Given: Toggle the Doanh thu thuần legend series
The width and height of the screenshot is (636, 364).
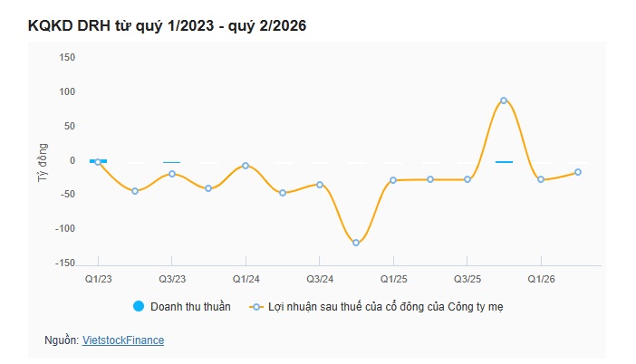Looking at the screenshot, I should pos(182,306).
